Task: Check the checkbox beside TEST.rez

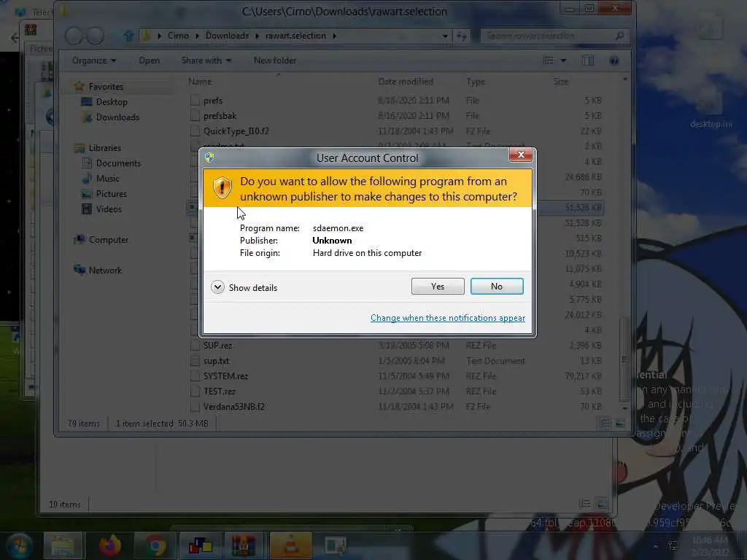Action: (x=194, y=392)
